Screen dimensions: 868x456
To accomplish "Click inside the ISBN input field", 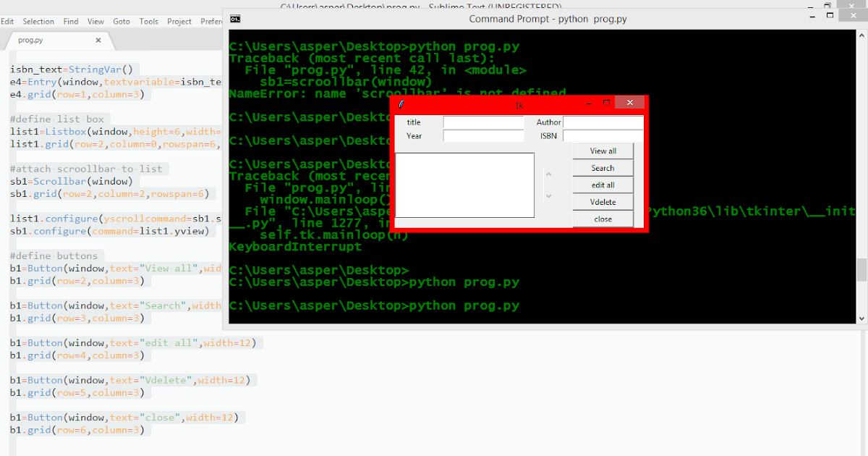I will [603, 135].
